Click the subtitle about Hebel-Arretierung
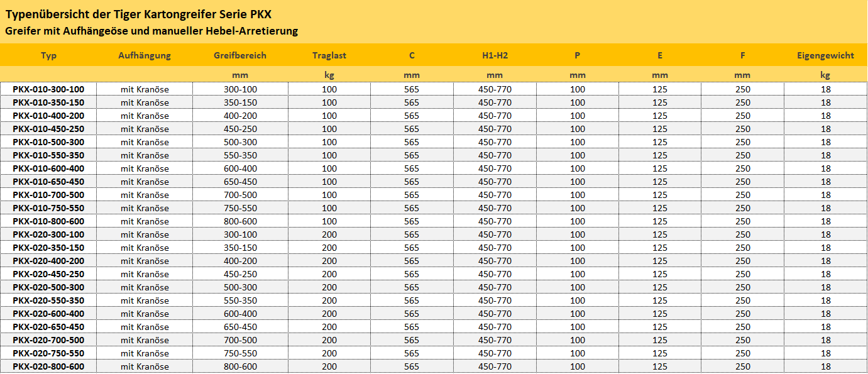This screenshot has width=868, height=374. click(151, 31)
